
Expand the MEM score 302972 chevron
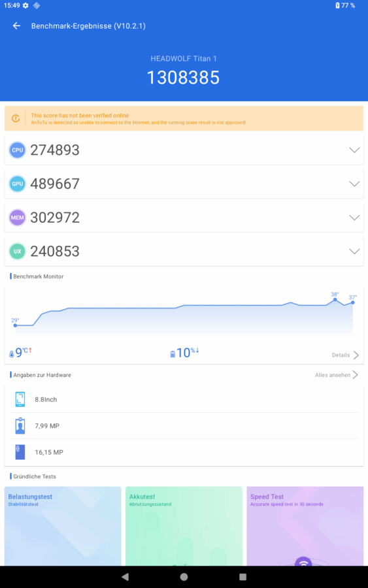354,218
